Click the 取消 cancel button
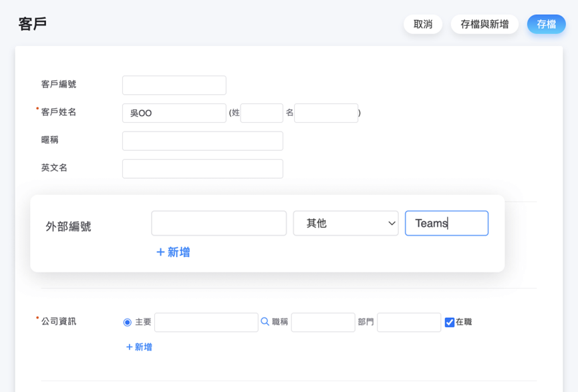Image resolution: width=578 pixels, height=392 pixels. [422, 24]
